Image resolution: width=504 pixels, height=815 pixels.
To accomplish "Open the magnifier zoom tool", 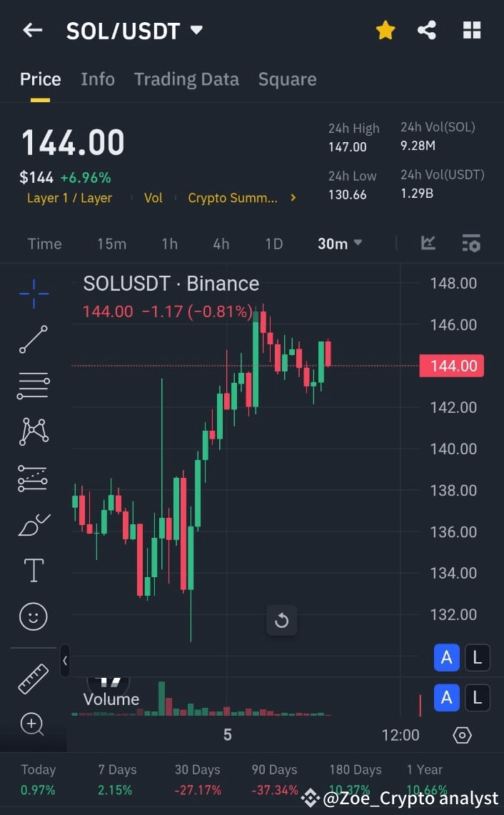I will [x=33, y=725].
